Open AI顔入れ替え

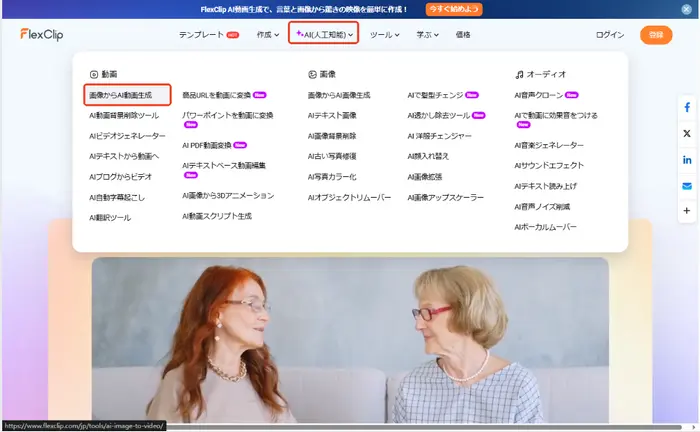coord(428,156)
